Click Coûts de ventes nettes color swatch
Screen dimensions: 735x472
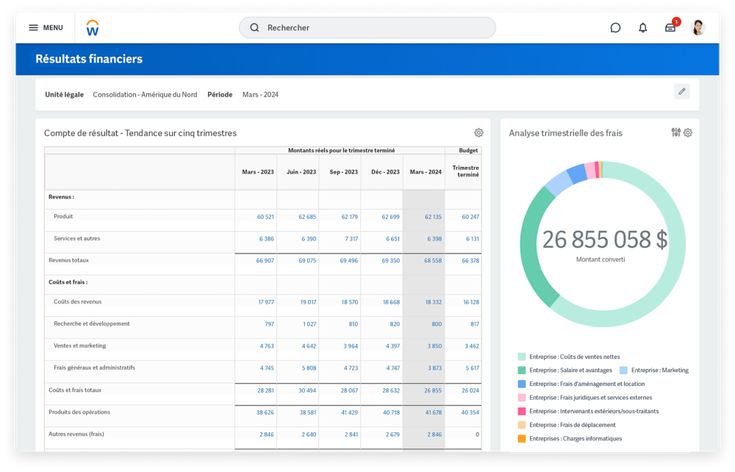[522, 357]
